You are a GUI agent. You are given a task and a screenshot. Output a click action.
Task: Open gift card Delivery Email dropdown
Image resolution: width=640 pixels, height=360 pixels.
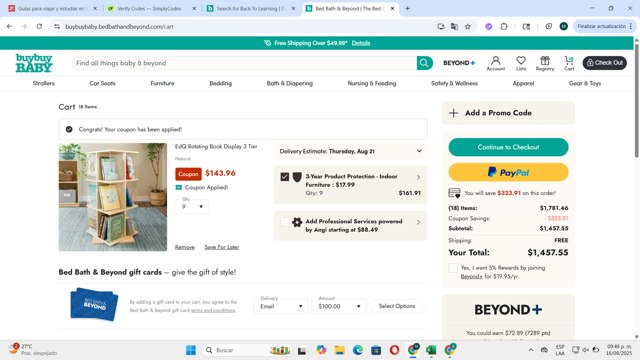pos(281,306)
